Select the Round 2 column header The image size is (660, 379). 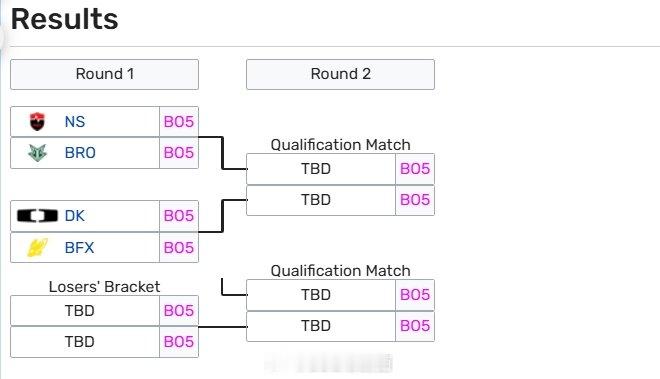[x=340, y=74]
